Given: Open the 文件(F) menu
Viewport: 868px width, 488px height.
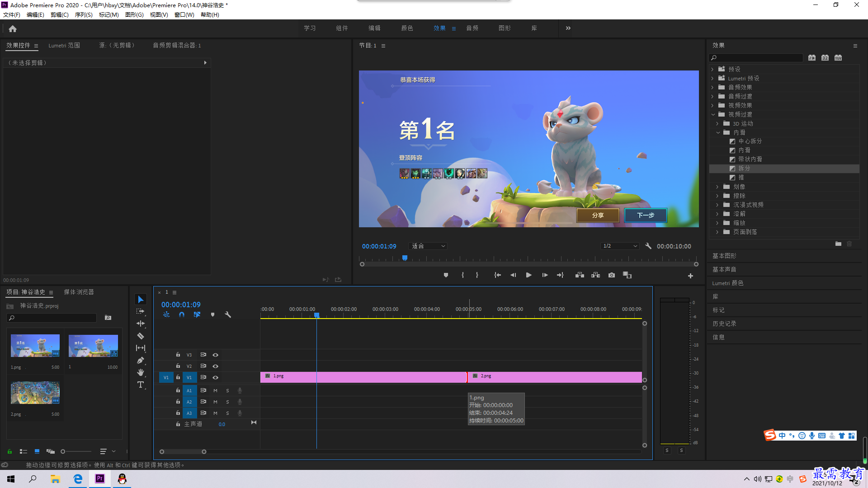Looking at the screenshot, I should click(x=12, y=15).
